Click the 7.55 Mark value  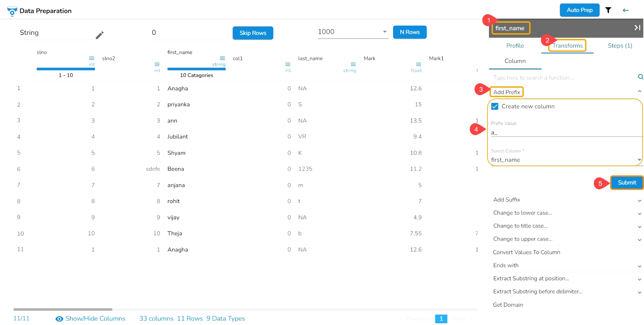416,234
